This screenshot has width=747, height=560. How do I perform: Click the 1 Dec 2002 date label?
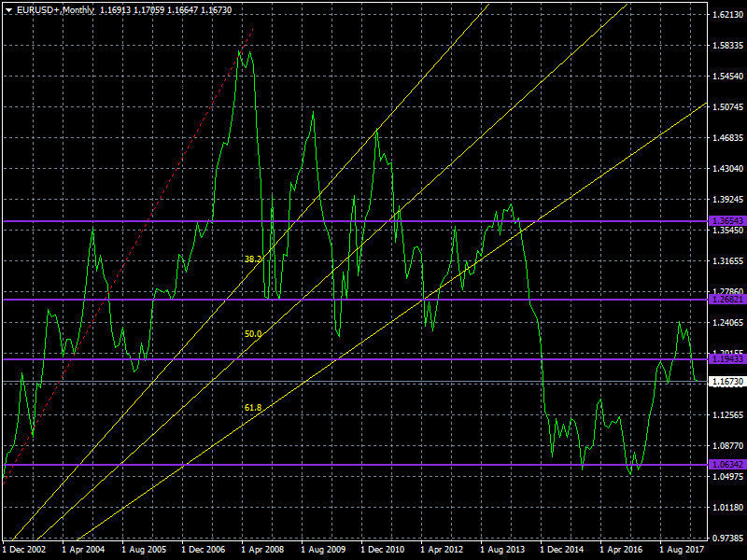coord(24,550)
